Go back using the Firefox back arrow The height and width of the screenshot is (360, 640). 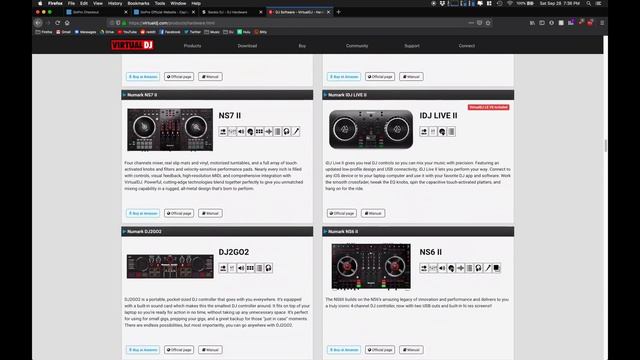point(38,23)
